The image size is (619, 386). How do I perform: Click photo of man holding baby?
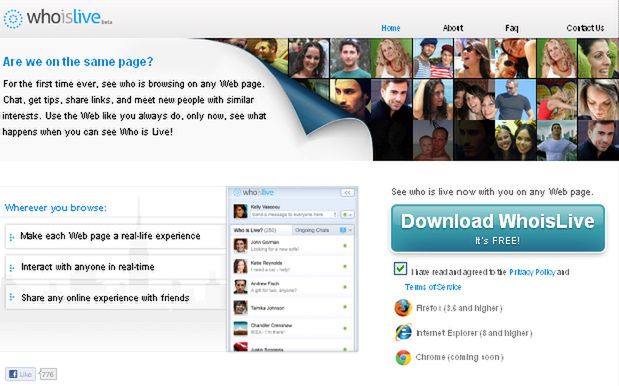coord(433,141)
